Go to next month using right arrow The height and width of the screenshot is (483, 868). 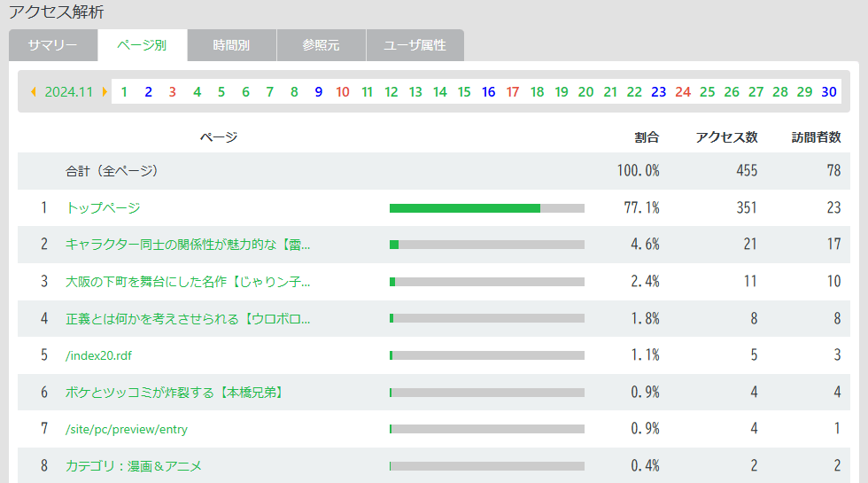pos(105,92)
